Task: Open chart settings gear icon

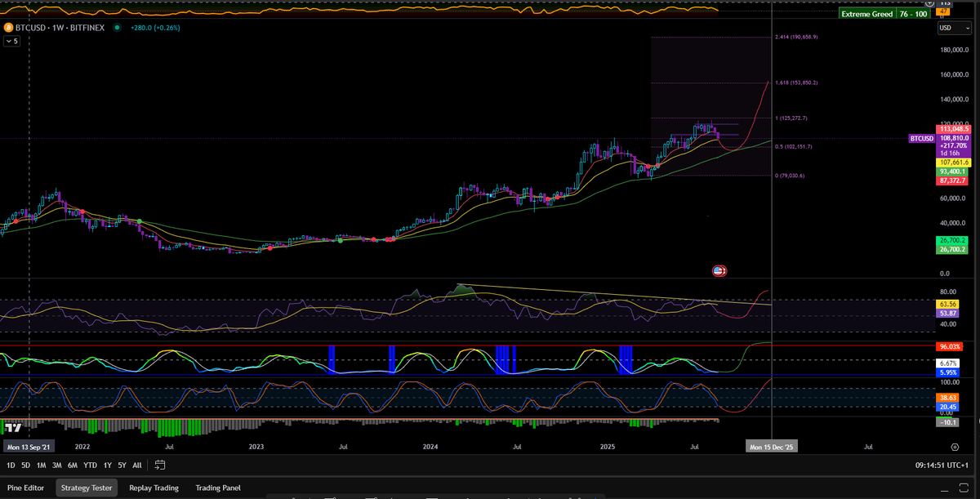Action: pos(955,447)
